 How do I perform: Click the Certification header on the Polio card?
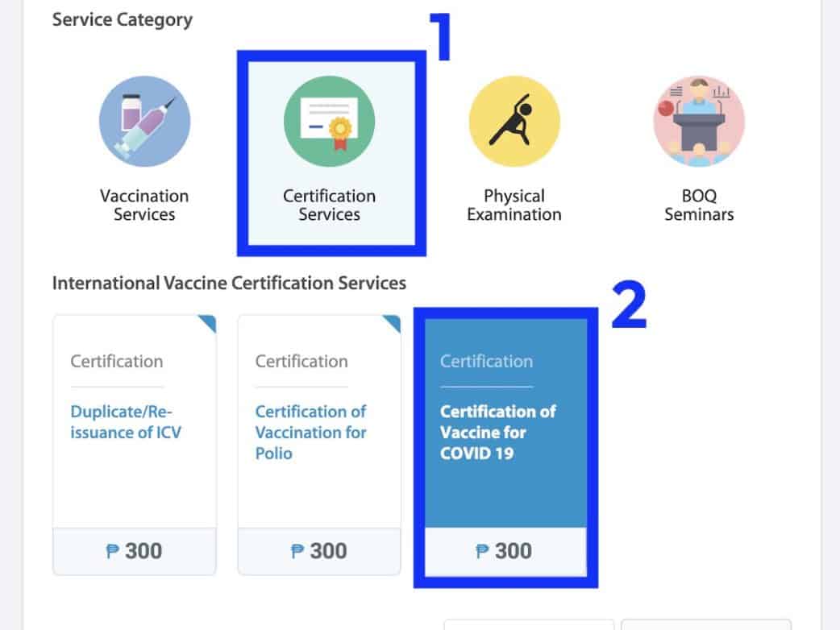pyautogui.click(x=301, y=361)
